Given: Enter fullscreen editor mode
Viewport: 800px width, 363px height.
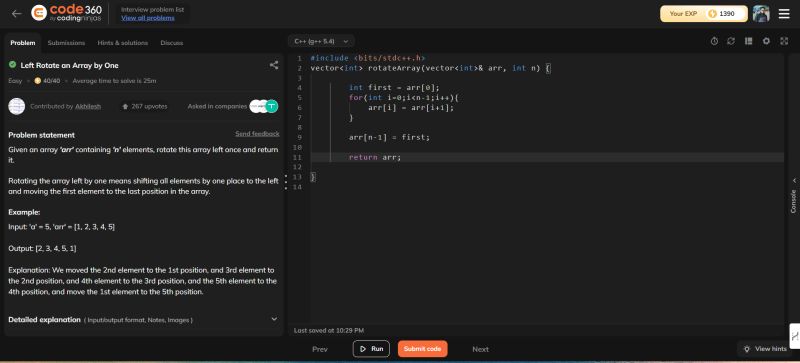Looking at the screenshot, I should pyautogui.click(x=784, y=41).
